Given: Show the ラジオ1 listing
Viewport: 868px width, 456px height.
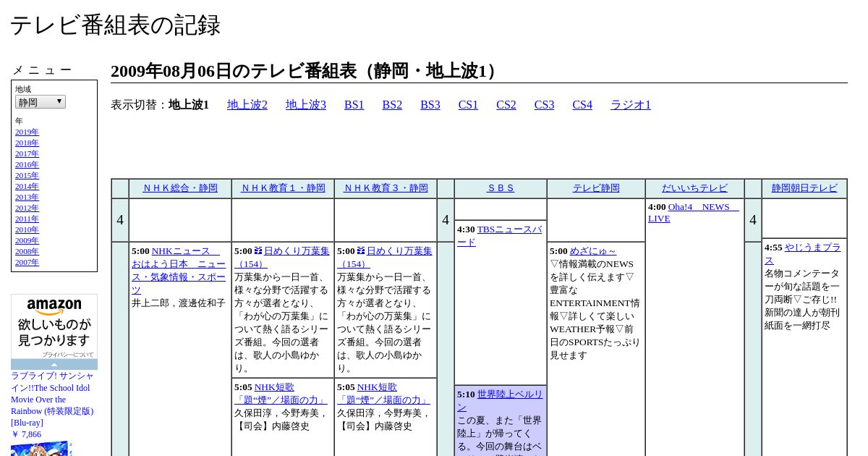Looking at the screenshot, I should (631, 105).
